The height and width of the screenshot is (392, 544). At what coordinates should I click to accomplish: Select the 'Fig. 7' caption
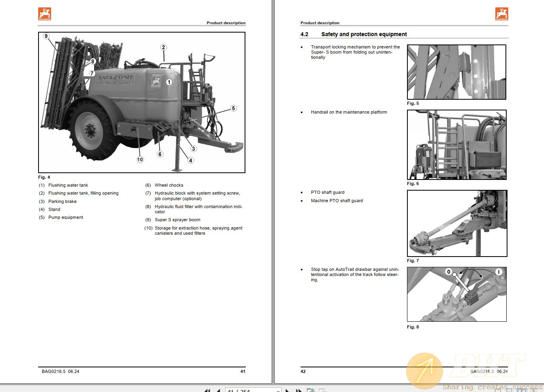click(x=413, y=261)
